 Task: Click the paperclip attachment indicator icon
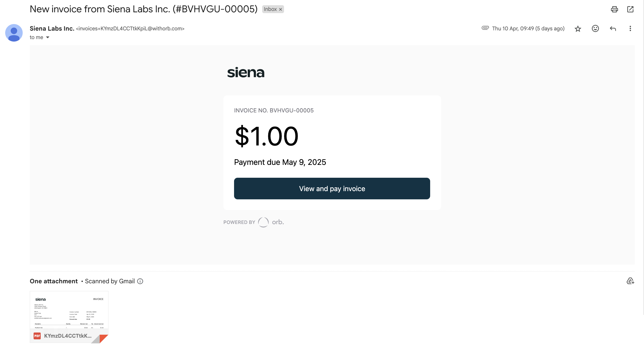pos(485,28)
